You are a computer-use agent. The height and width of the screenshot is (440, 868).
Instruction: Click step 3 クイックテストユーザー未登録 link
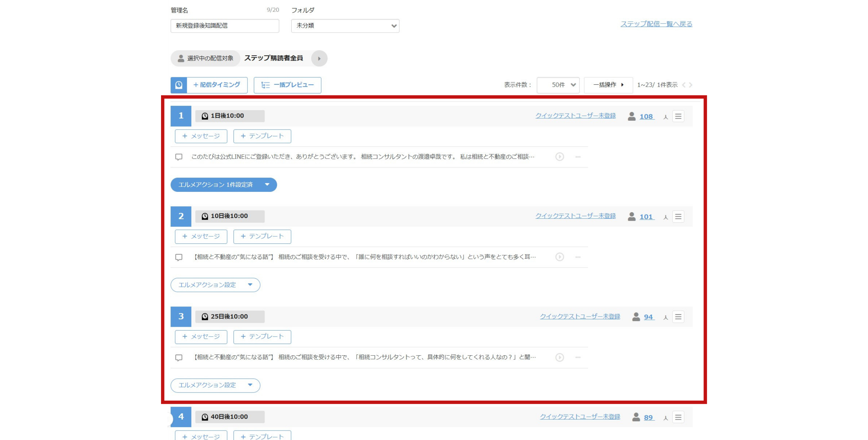point(580,317)
